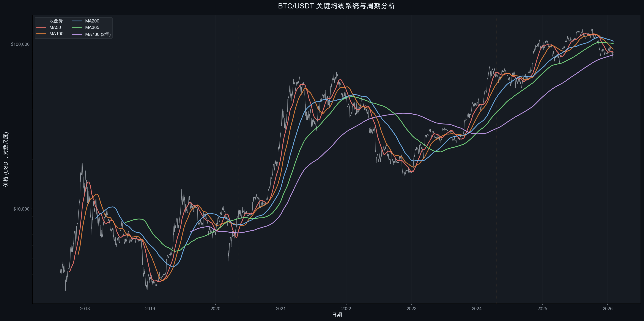
Task: Click the 2026 x-axis tick label
Action: [x=608, y=309]
